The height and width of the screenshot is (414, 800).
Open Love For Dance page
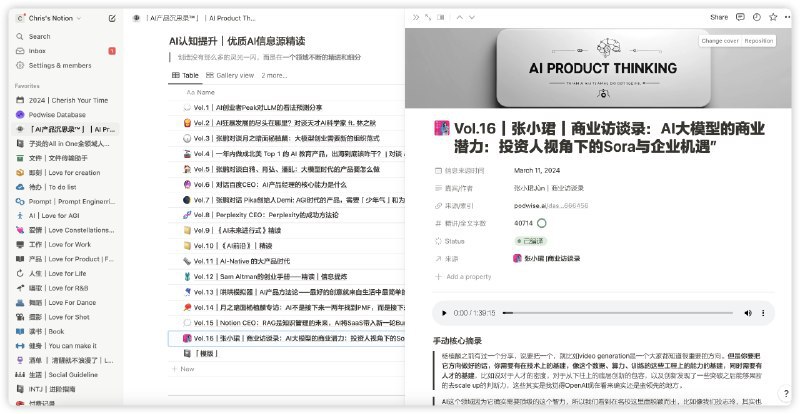point(62,303)
